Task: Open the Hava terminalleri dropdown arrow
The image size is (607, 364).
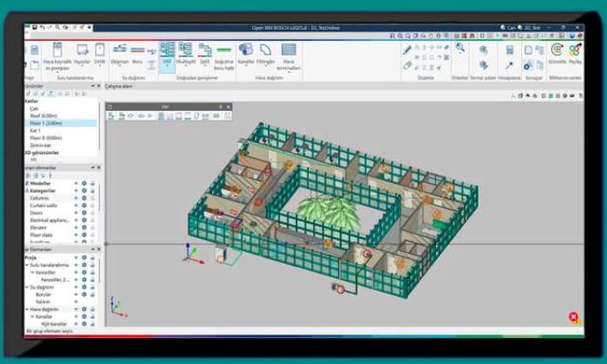Action: (x=289, y=73)
